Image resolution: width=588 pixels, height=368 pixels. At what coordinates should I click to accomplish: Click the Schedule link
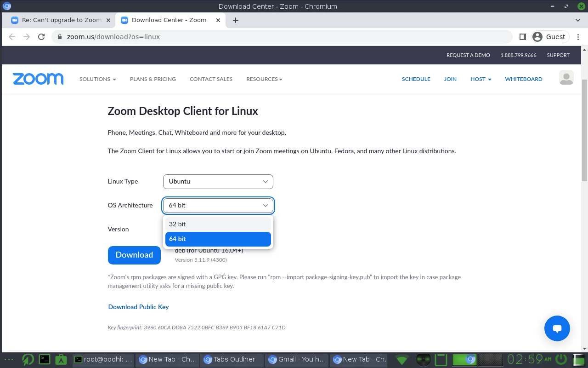coord(416,79)
